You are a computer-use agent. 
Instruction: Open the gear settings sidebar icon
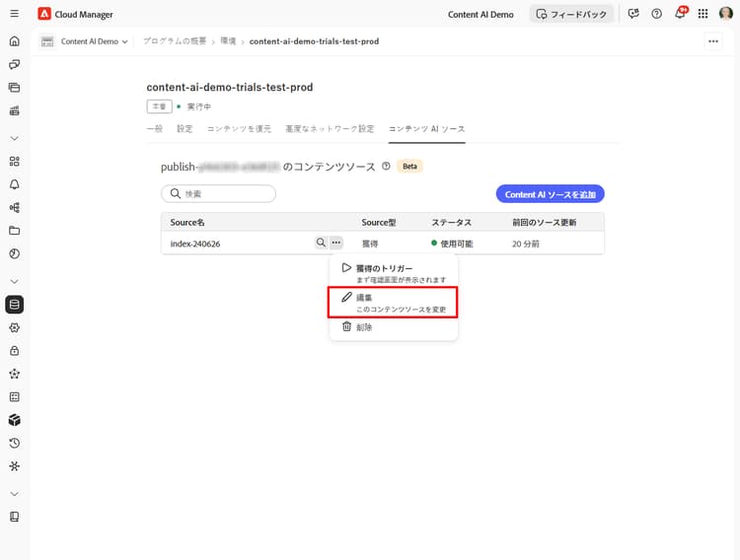click(15, 327)
